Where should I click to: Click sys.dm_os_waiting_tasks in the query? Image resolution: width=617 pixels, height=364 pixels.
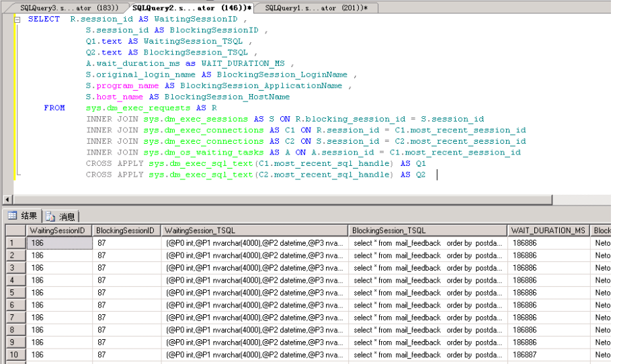tap(204, 152)
